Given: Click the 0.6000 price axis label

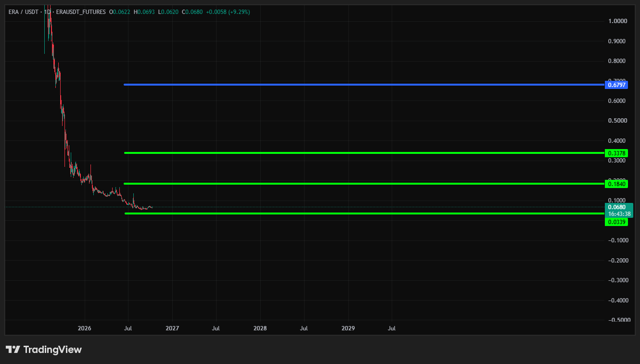Looking at the screenshot, I should [x=617, y=101].
